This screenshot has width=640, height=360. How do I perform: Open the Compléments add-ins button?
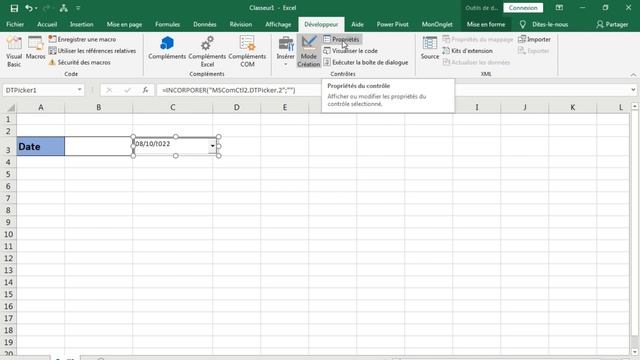pos(167,48)
